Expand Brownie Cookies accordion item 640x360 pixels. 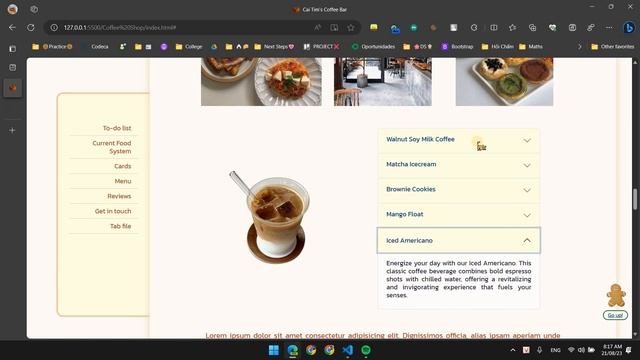(459, 190)
